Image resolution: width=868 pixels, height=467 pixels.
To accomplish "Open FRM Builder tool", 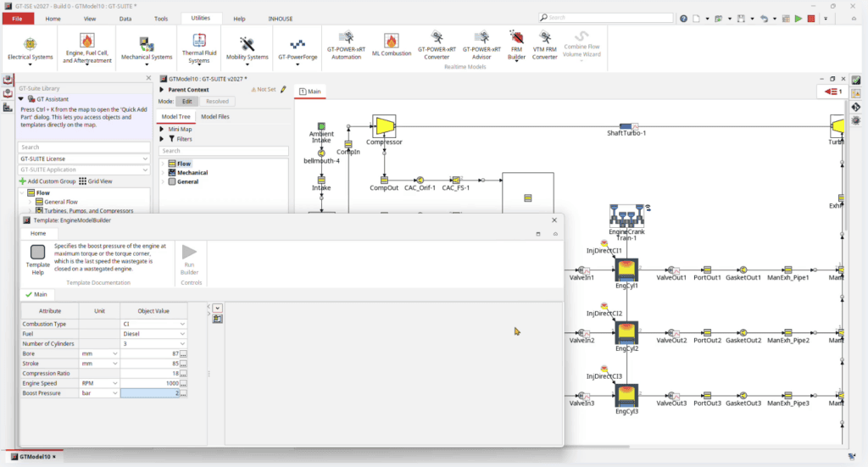I will [x=516, y=46].
